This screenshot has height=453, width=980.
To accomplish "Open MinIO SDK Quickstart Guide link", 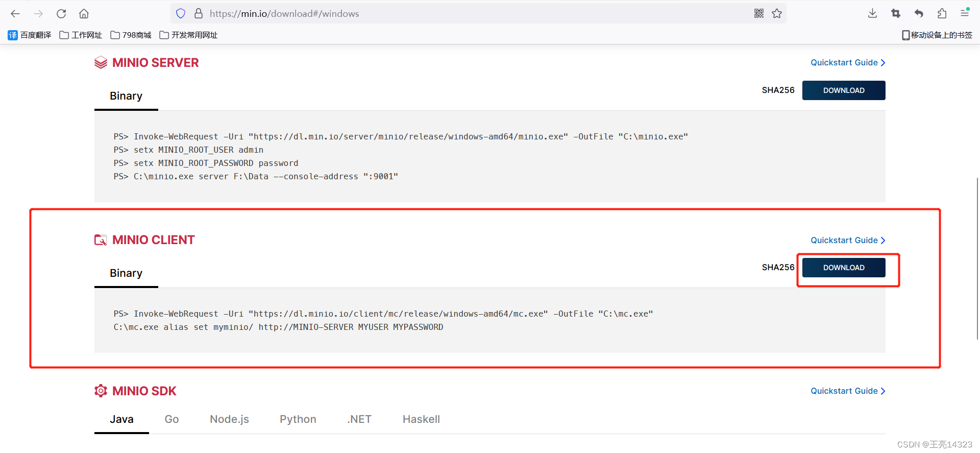I will [x=848, y=391].
